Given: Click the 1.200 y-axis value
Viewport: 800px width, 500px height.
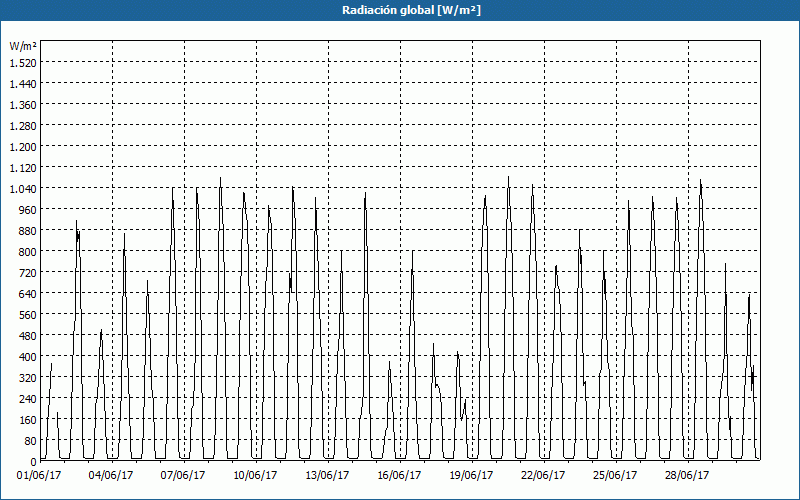Looking at the screenshot, I should 23,146.
